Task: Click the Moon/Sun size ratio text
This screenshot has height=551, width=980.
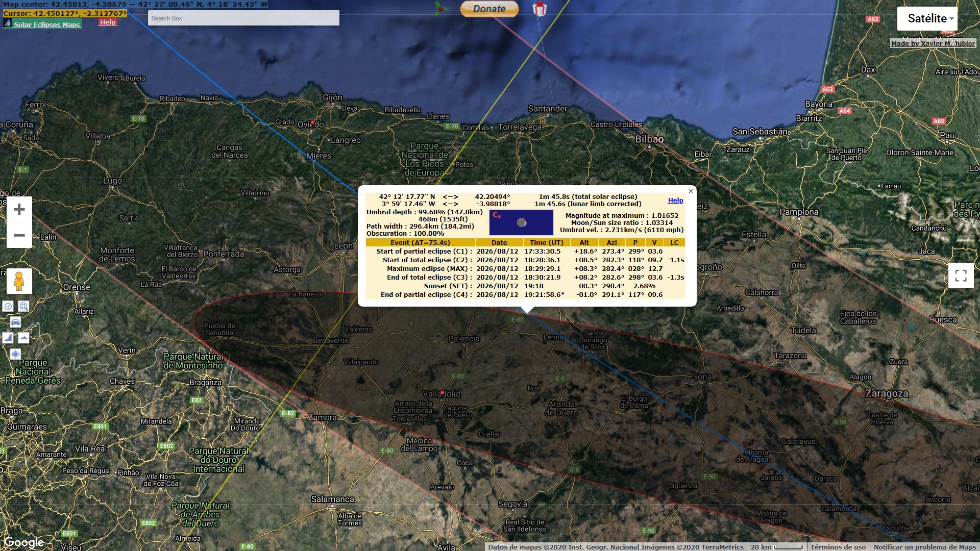Action: pos(622,222)
